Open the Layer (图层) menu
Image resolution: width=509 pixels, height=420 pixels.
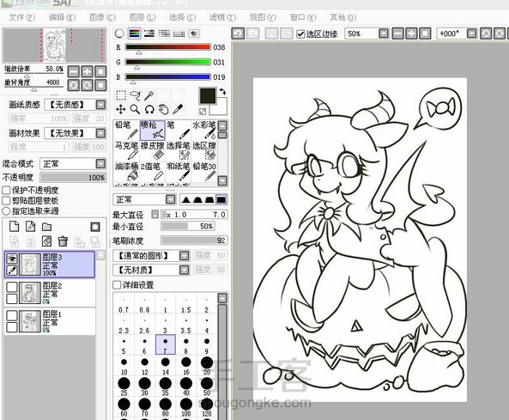pyautogui.click(x=142, y=17)
